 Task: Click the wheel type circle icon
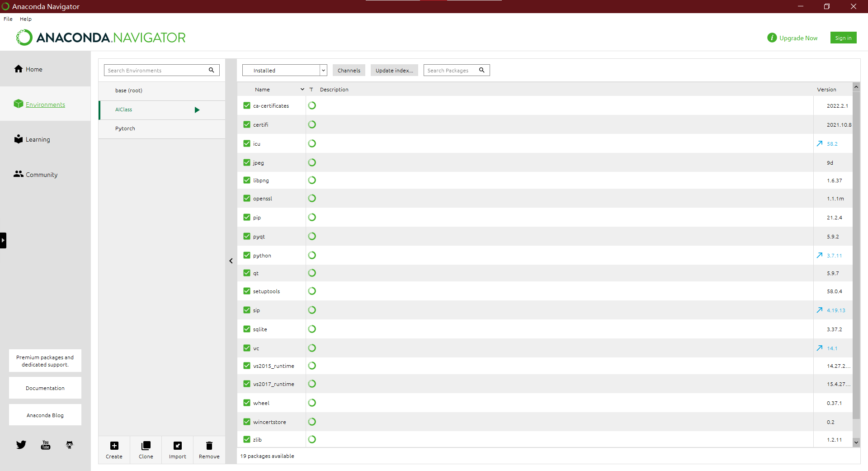pos(312,403)
